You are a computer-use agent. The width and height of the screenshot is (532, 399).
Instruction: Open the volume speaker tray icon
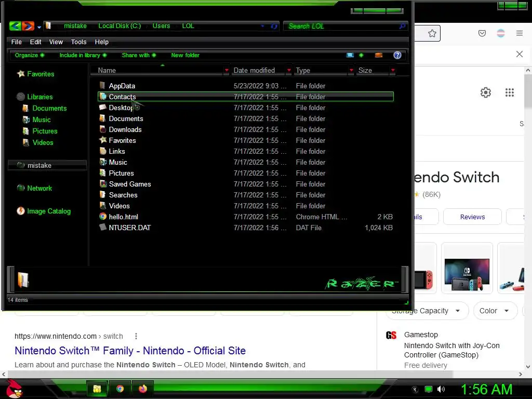(441, 389)
